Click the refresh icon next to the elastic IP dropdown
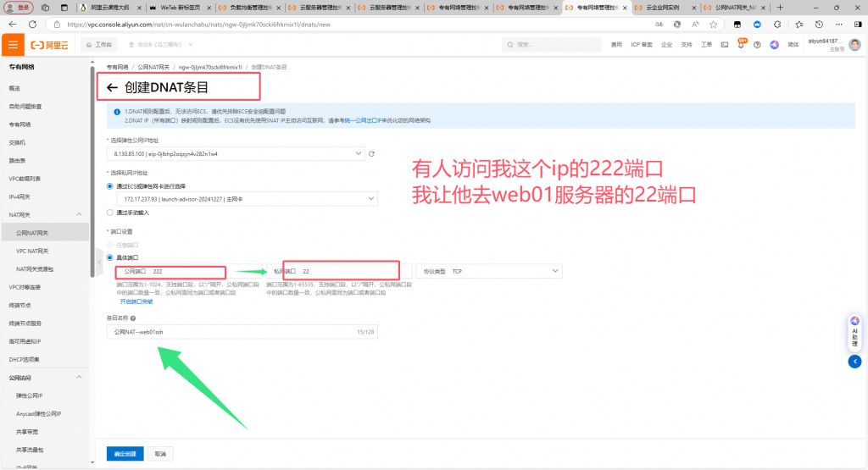The width and height of the screenshot is (868, 470). coord(371,154)
